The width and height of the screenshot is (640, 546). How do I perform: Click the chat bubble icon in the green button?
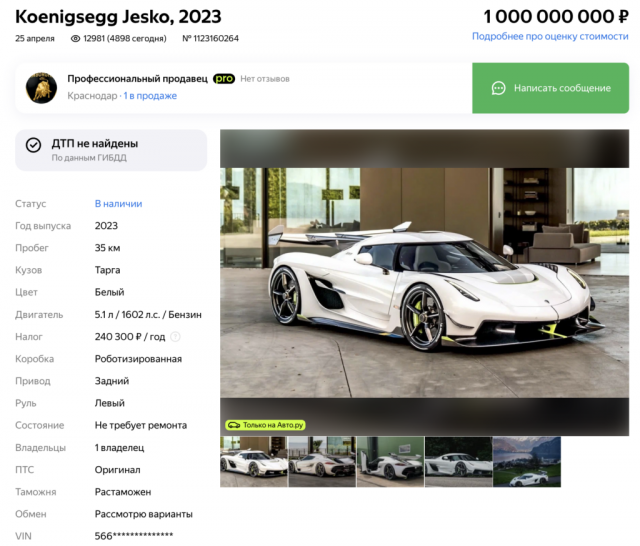pyautogui.click(x=498, y=88)
